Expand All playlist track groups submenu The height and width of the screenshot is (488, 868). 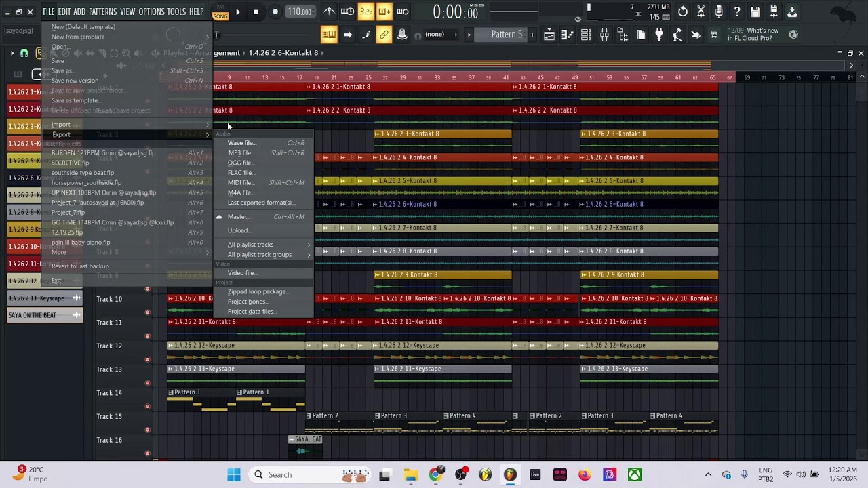pyautogui.click(x=263, y=255)
